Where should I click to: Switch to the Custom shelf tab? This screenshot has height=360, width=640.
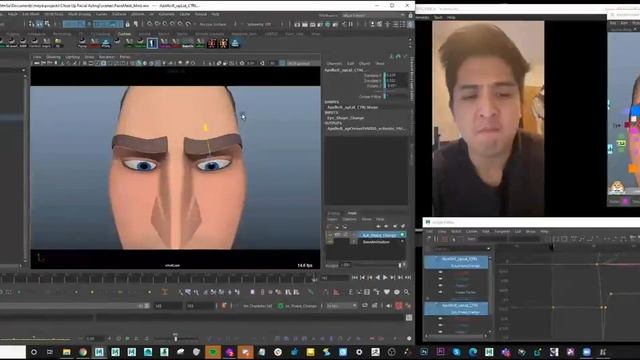pyautogui.click(x=124, y=34)
